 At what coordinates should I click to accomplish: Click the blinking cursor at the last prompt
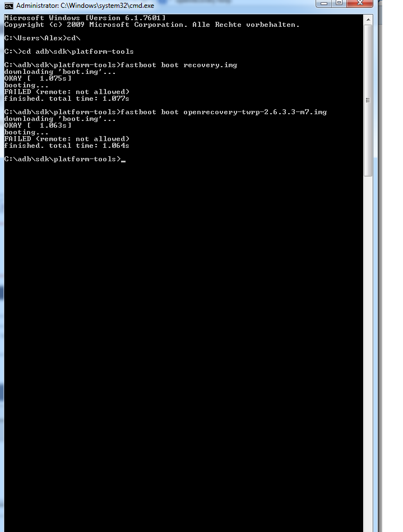coord(123,160)
